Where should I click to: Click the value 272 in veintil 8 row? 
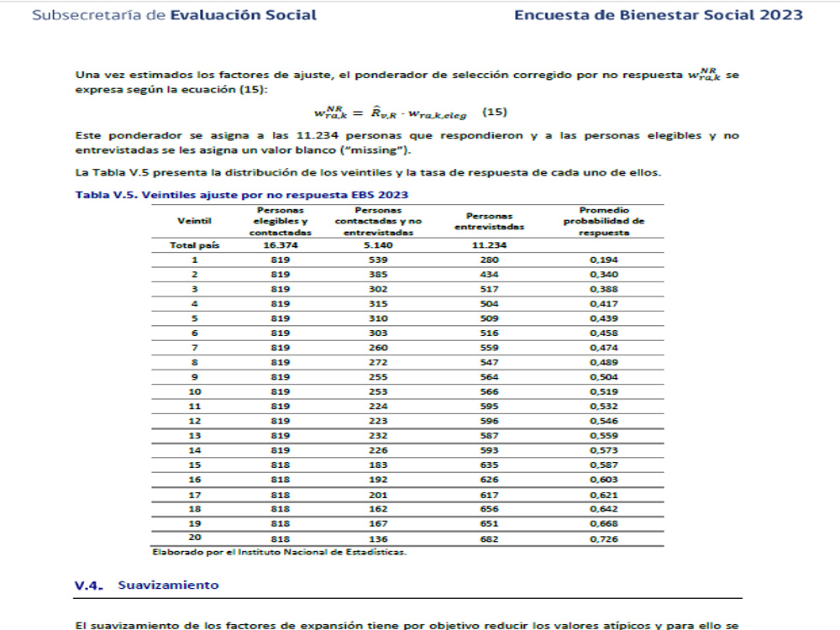click(378, 363)
